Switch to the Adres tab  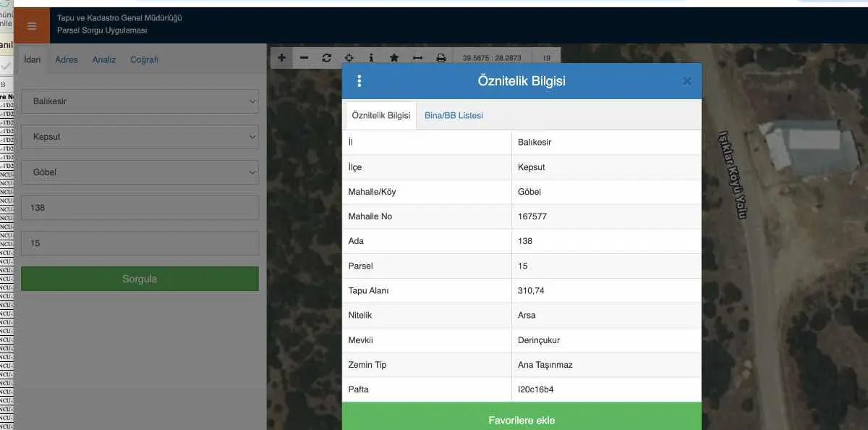(67, 59)
